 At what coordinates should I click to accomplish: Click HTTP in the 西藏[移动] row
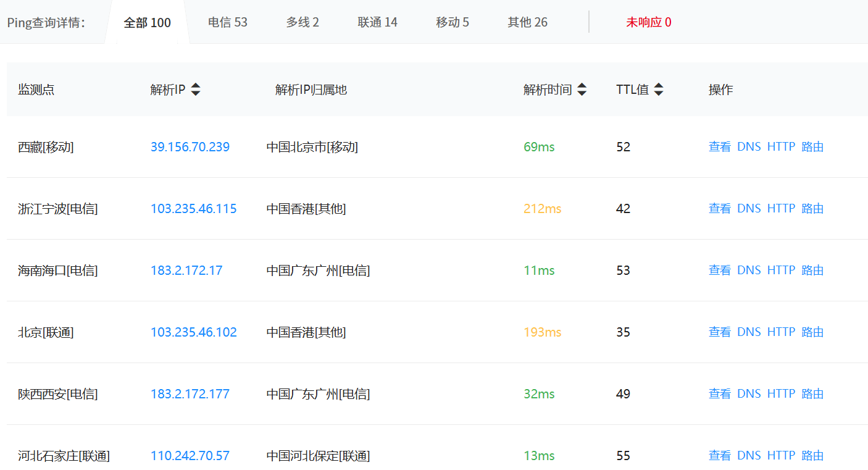tap(781, 147)
